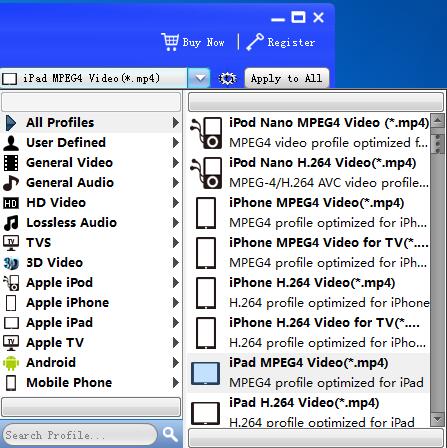Image resolution: width=447 pixels, height=448 pixels.
Task: Click the Lossless Audio note icon
Action: (x=11, y=223)
